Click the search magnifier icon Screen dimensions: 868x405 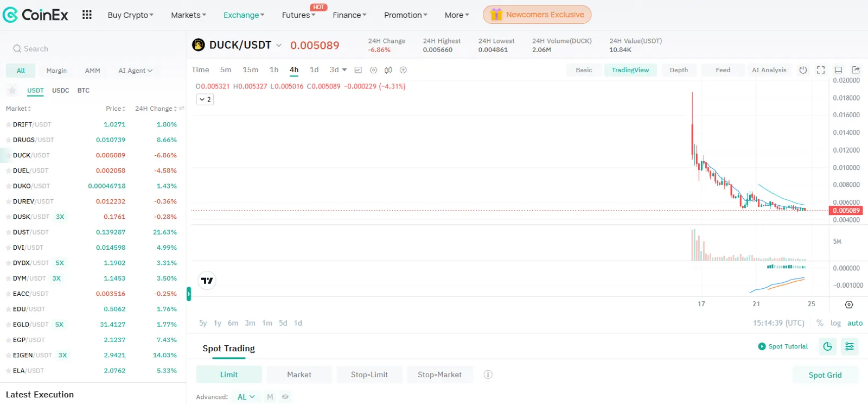point(17,49)
